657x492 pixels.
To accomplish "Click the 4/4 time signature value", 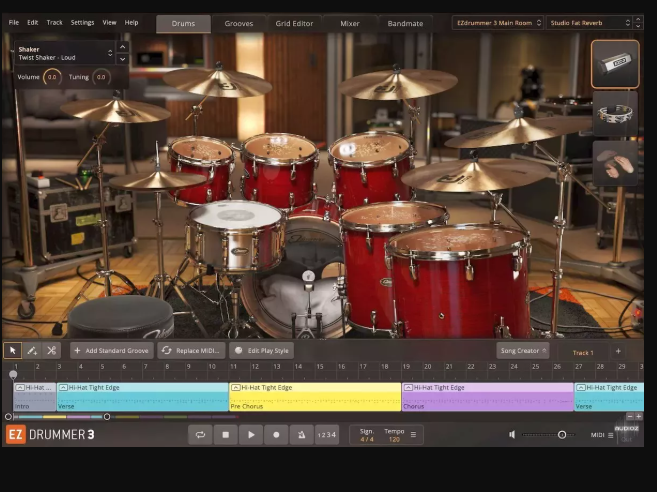I will click(x=367, y=439).
